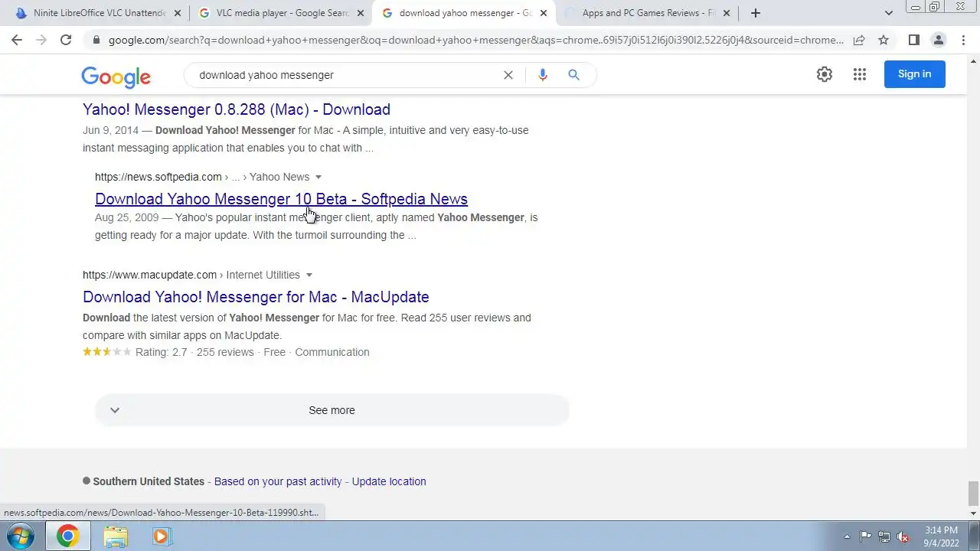Open the taskbar clock and date
The image size is (980, 551).
tap(941, 536)
